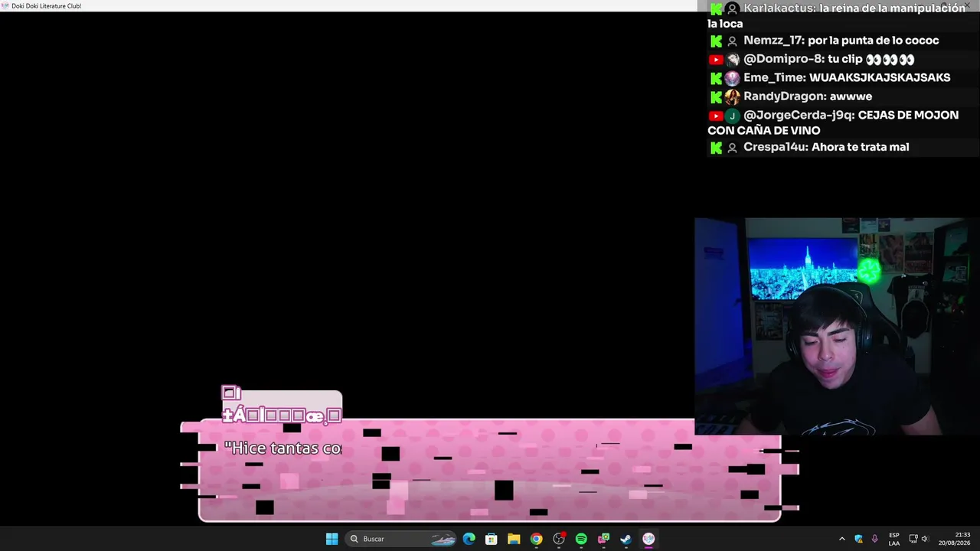
Task: Open the volume speaker tray icon
Action: tap(925, 539)
